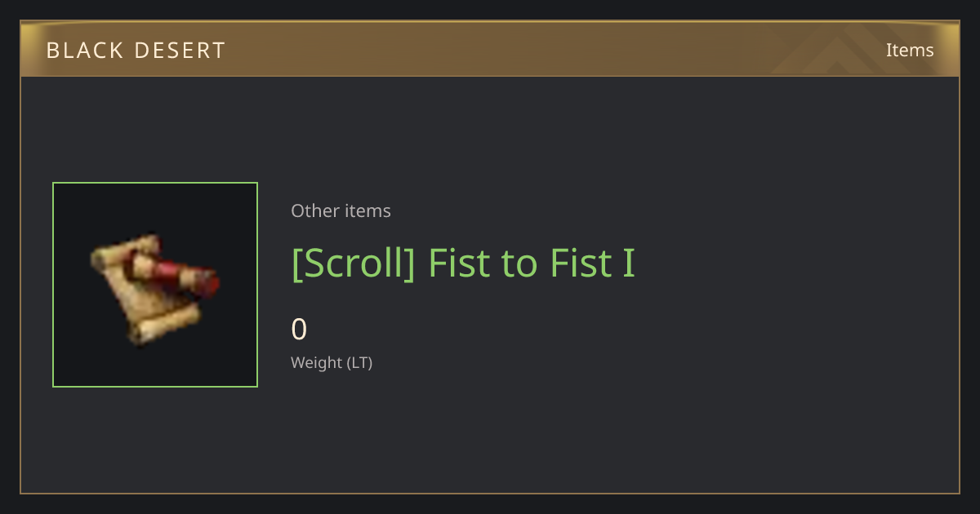The image size is (980, 514).
Task: Click the dark card area below the weight label
Action: (490, 432)
